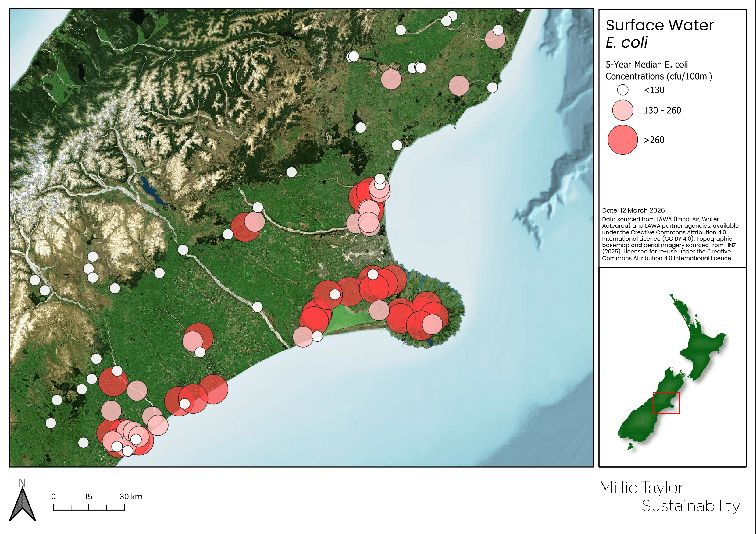Click the data source attribution paragraph

coord(670,239)
